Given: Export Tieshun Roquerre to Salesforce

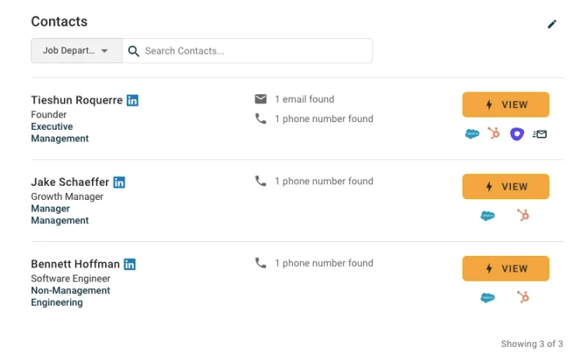Looking at the screenshot, I should click(x=472, y=134).
